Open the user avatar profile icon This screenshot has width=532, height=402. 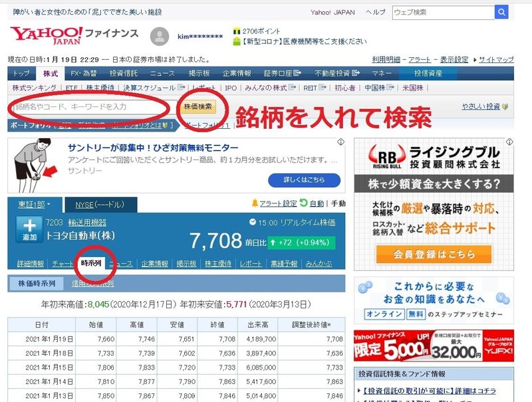click(x=160, y=37)
